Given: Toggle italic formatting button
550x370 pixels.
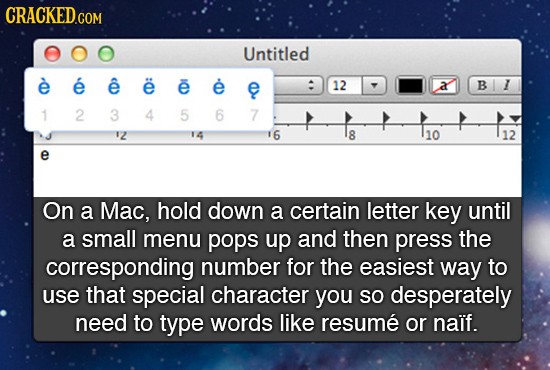Looking at the screenshot, I should [507, 85].
